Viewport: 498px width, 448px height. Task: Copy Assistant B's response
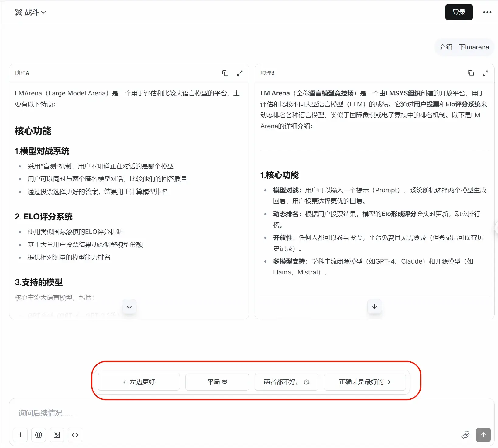coord(471,73)
